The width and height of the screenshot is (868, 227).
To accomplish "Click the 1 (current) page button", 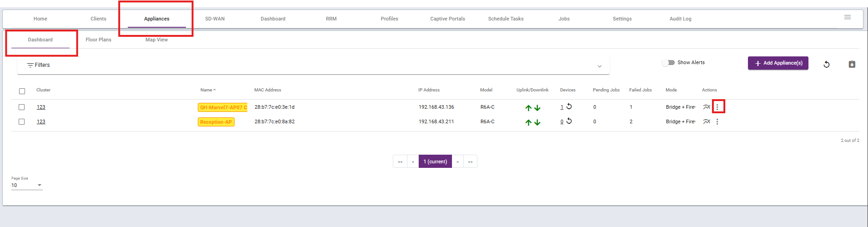I will point(435,161).
